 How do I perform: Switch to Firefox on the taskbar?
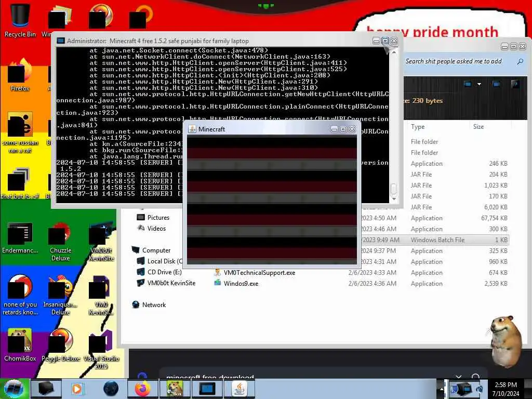point(142,389)
